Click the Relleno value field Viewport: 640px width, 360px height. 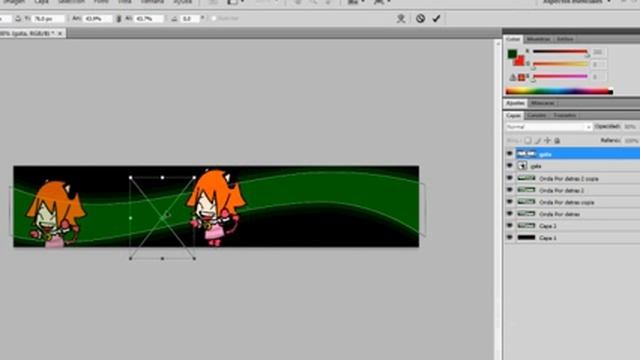coord(631,140)
